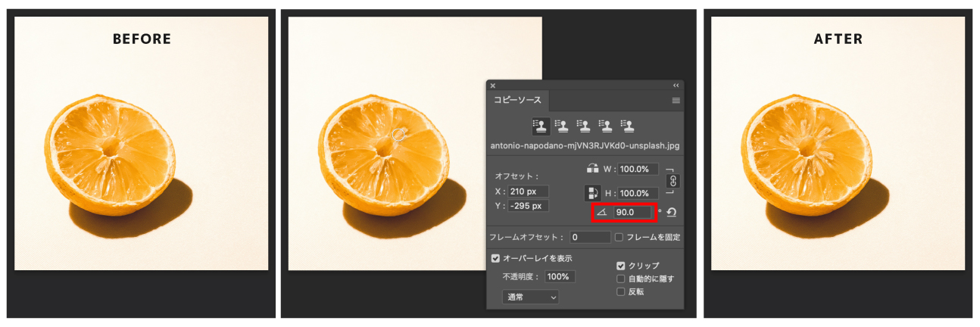This screenshot has width=980, height=327.
Task: Open the 通常 blend mode dropdown
Action: click(530, 297)
